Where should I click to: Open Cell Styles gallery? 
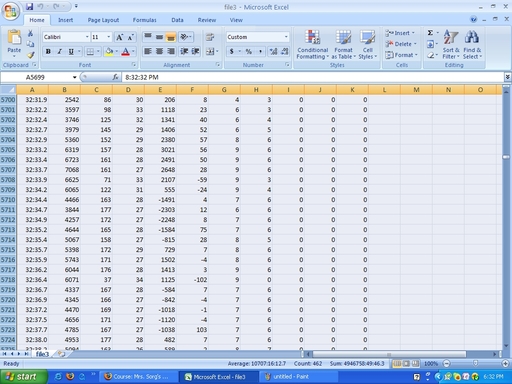367,45
